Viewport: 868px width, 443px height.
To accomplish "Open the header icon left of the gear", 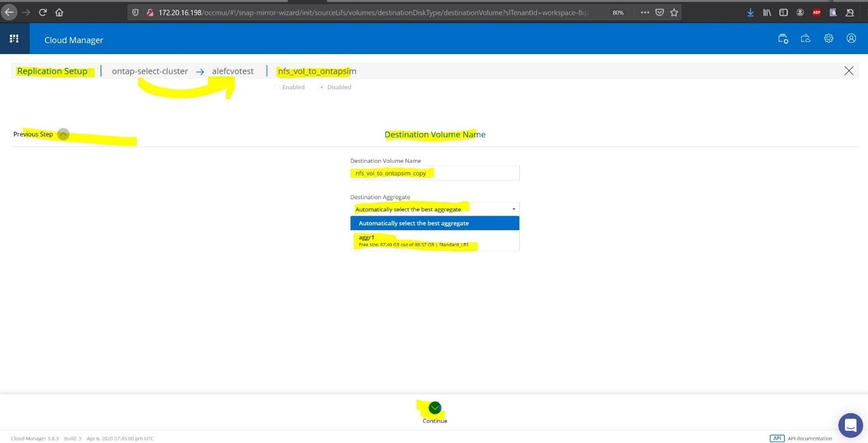I will (805, 38).
